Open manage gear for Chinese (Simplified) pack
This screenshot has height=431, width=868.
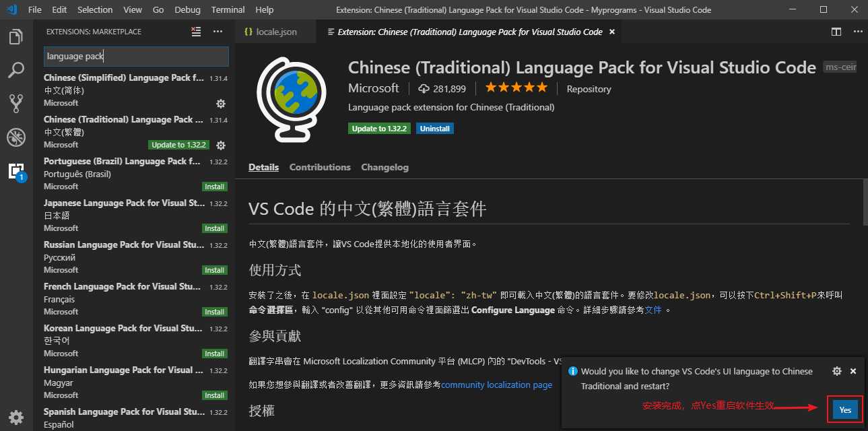pos(220,104)
